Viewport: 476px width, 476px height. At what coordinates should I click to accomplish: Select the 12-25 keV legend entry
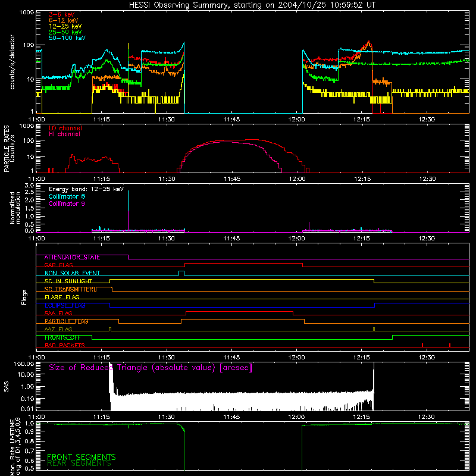[65, 26]
